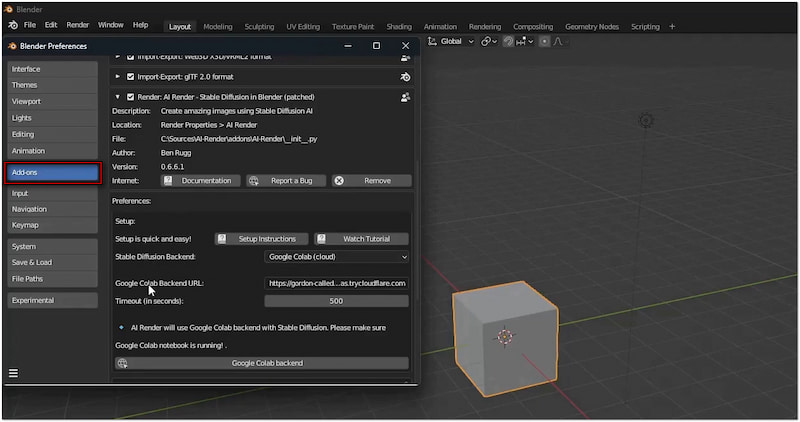Click Report a Bug button

coord(286,181)
